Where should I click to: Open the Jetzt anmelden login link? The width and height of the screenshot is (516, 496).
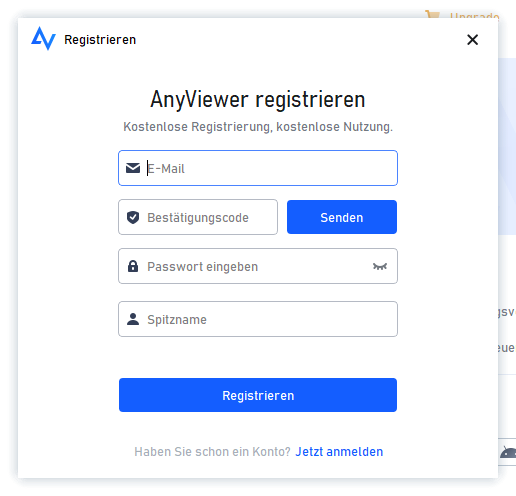339,452
